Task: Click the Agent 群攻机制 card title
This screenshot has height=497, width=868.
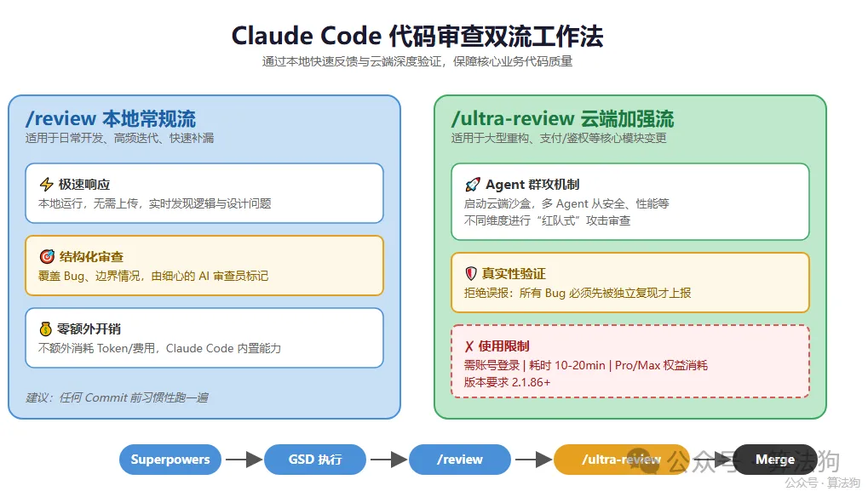Action: pos(532,185)
